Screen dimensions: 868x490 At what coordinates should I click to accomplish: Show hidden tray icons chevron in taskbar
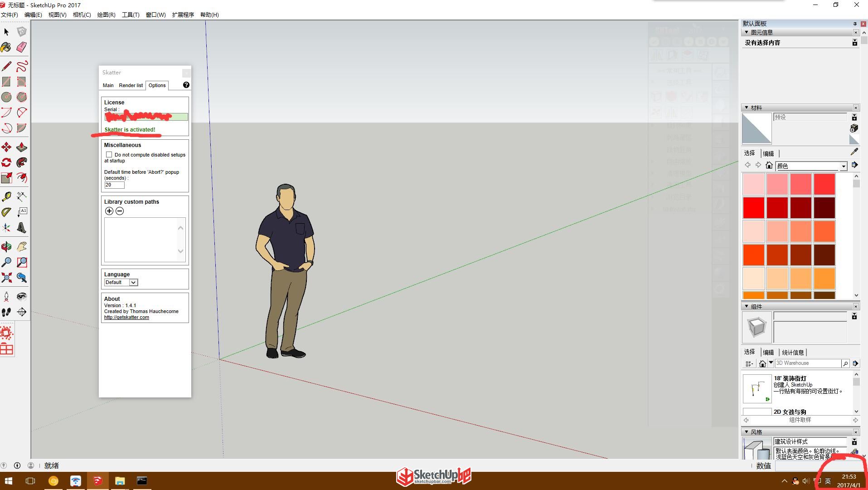point(784,481)
